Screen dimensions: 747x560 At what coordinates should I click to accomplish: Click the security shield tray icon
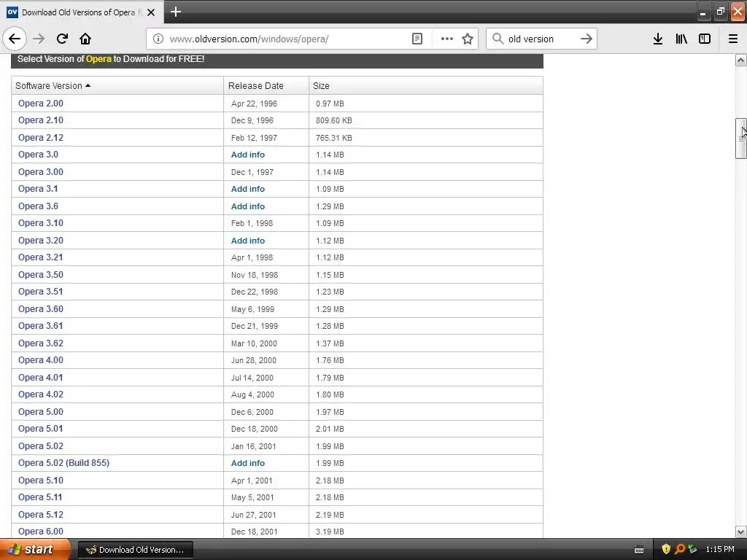point(666,549)
